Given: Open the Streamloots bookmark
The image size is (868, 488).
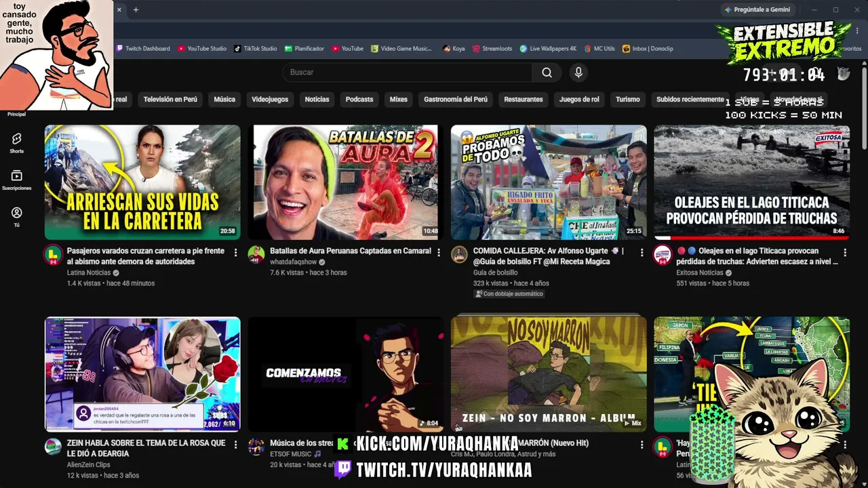Looking at the screenshot, I should coord(492,49).
